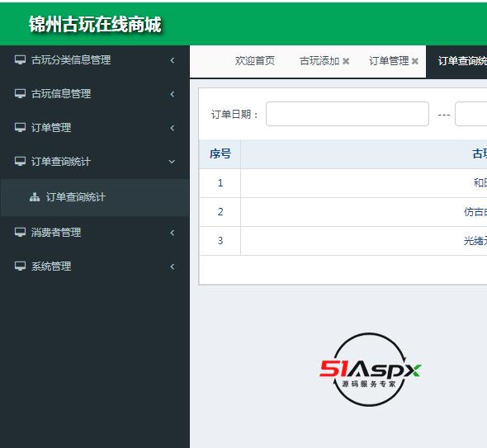Click 订单查询统计 parent menu label
Viewport: 487px width, 448px height.
pos(60,162)
